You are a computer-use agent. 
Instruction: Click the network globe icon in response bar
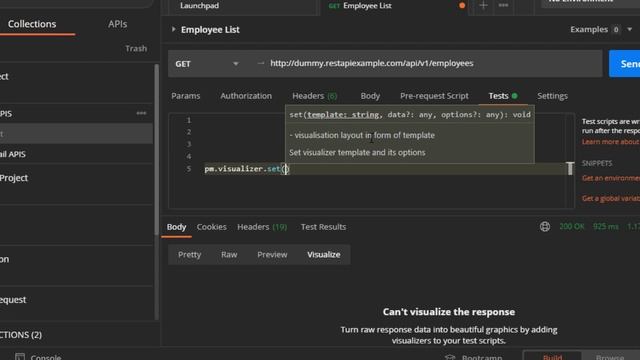tap(545, 227)
